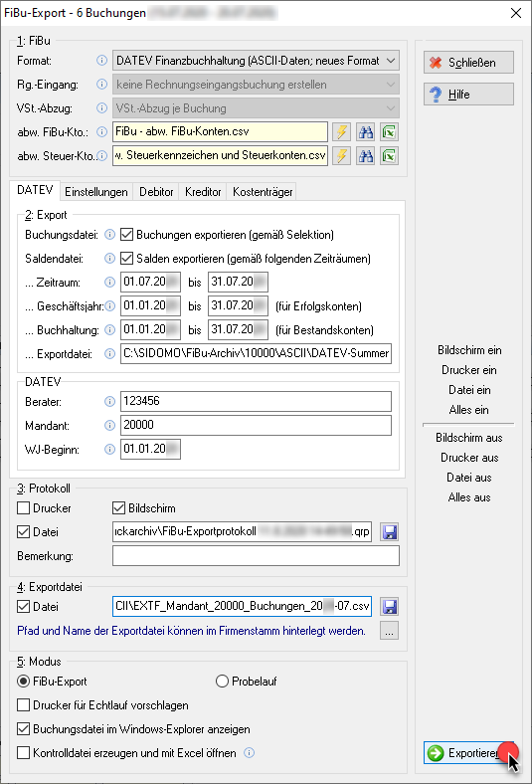Viewport: 532px width, 784px height.
Task: Click binoculars icon next to abw. Steuer-Kto.
Action: [x=365, y=156]
